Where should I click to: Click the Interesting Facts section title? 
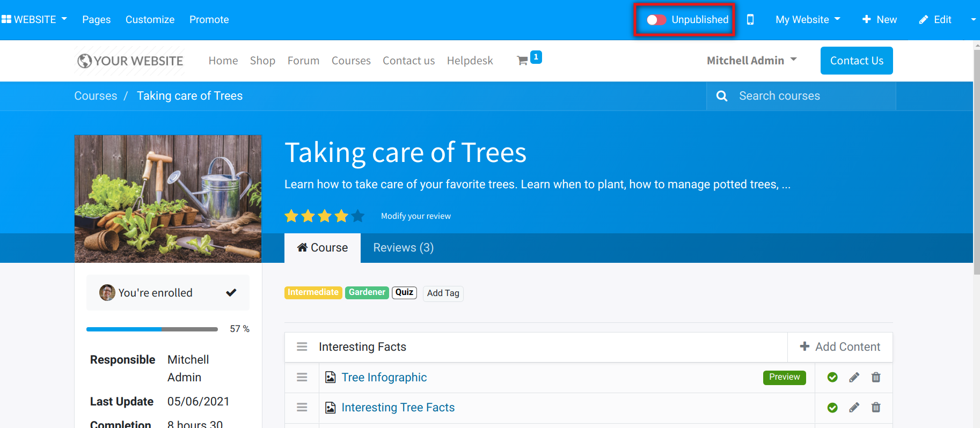(363, 347)
